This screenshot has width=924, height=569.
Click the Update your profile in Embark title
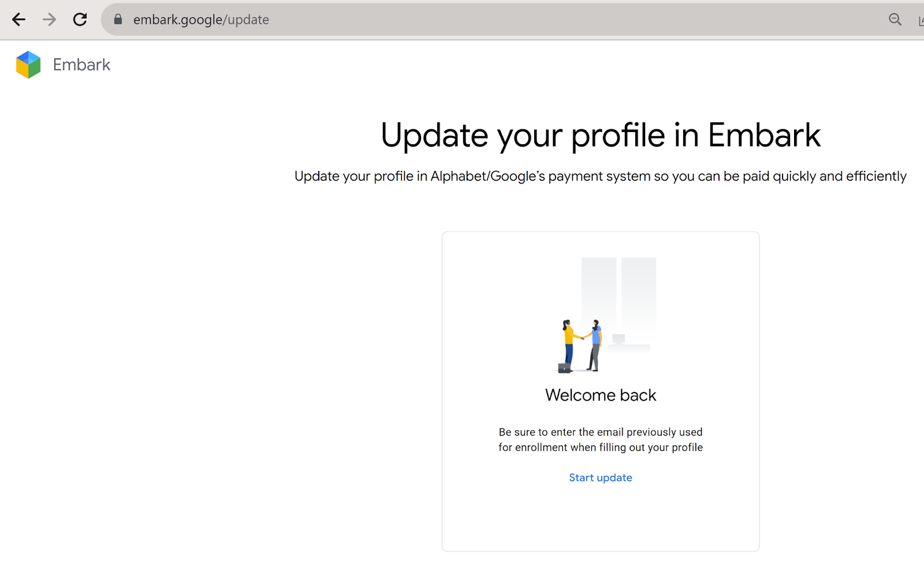pyautogui.click(x=600, y=136)
